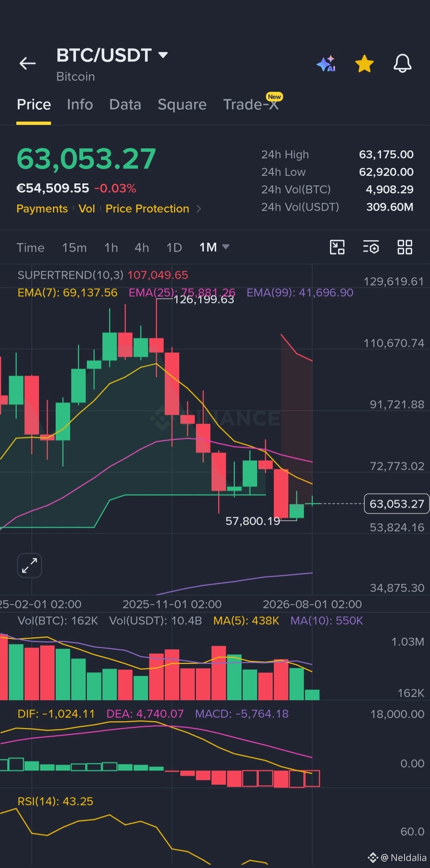430x868 pixels.
Task: Select the 1h chart interval
Action: point(111,247)
